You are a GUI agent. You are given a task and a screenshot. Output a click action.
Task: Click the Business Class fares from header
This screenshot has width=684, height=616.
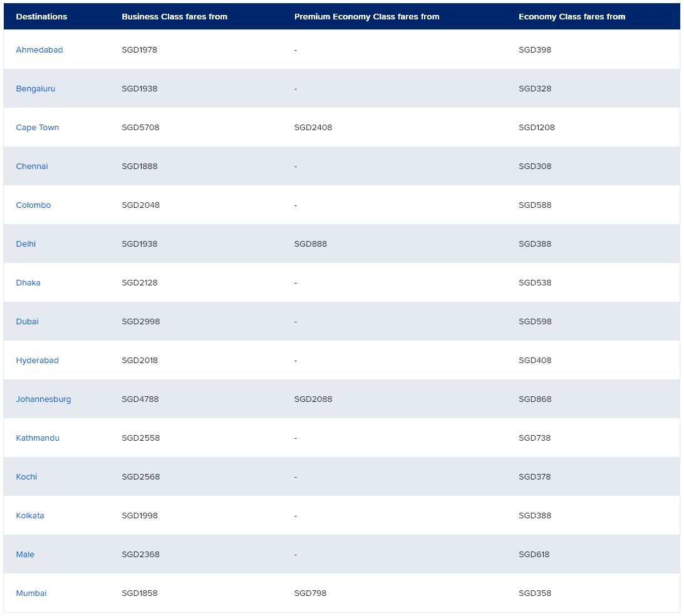(x=174, y=17)
